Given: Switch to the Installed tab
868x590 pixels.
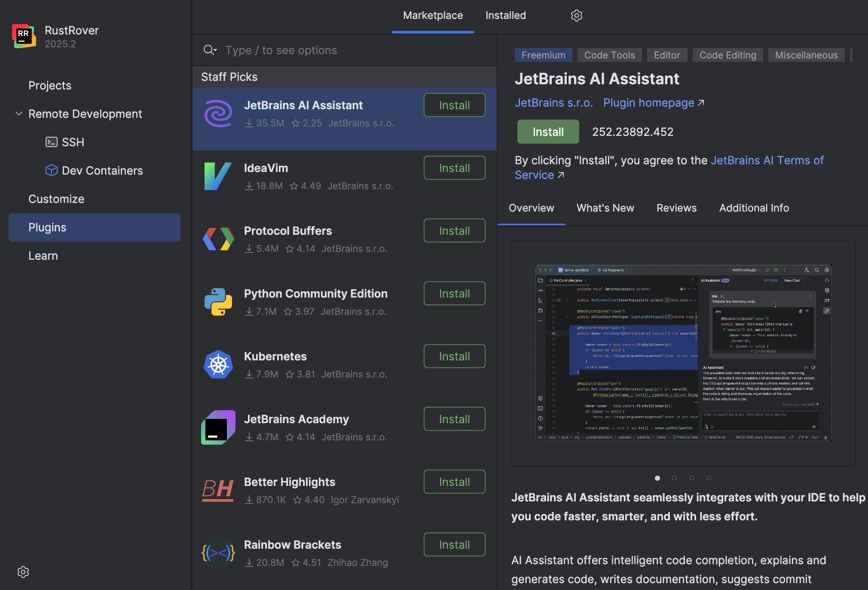Looking at the screenshot, I should pyautogui.click(x=505, y=15).
